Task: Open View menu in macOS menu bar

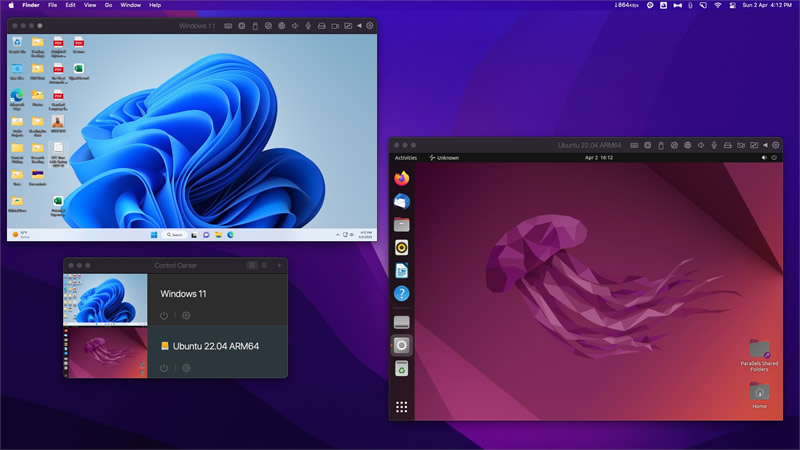Action: pos(90,5)
